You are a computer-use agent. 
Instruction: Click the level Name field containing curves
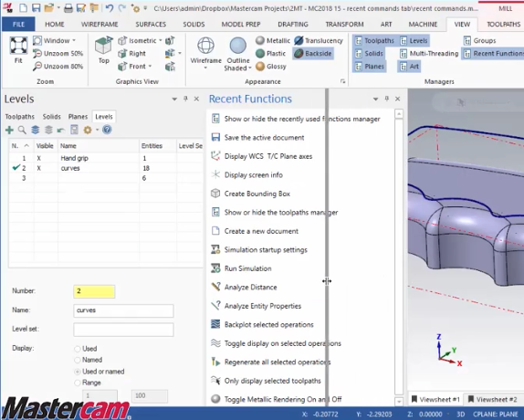pos(123,310)
